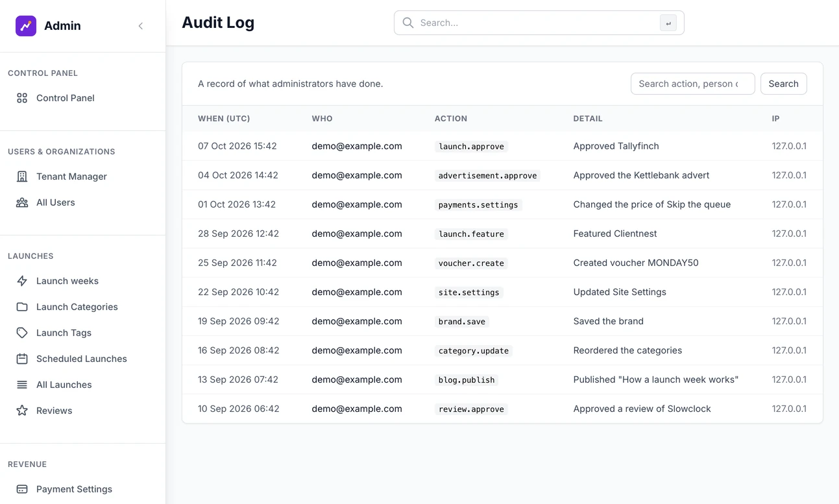Click the review.approve action tag

coord(471,409)
